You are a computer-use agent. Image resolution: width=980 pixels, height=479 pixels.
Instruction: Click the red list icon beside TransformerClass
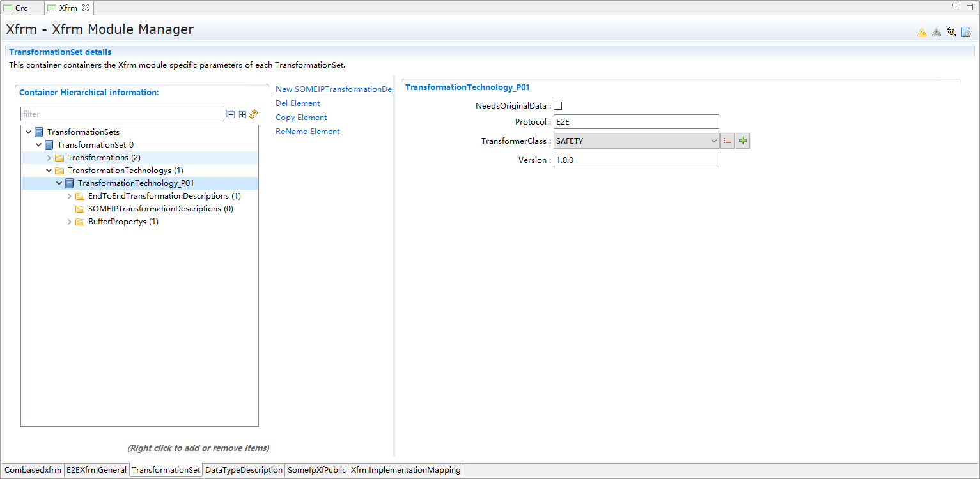coord(727,141)
